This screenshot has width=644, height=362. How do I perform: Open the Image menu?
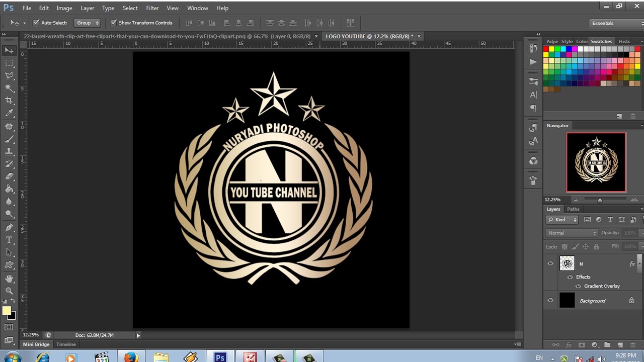tap(64, 8)
